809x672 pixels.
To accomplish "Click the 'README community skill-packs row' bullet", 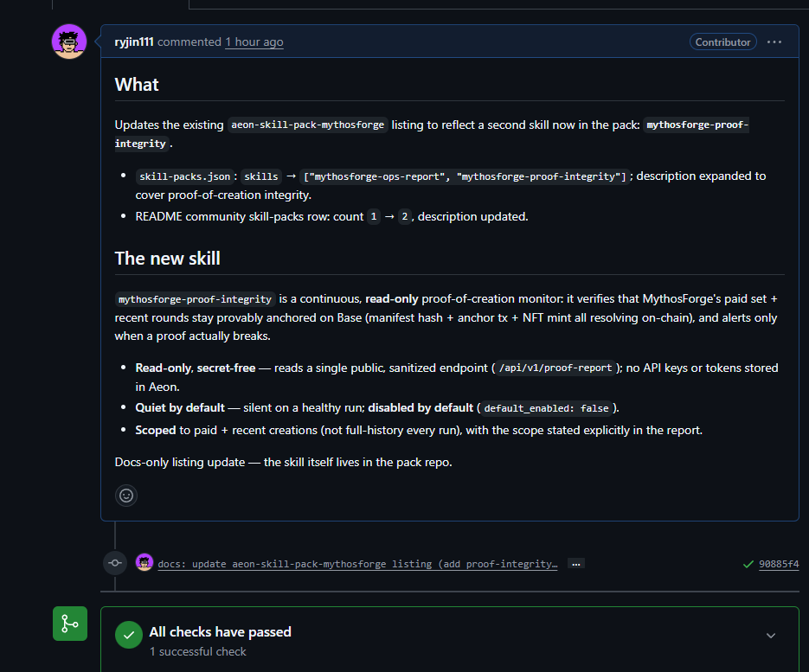I will [x=331, y=216].
